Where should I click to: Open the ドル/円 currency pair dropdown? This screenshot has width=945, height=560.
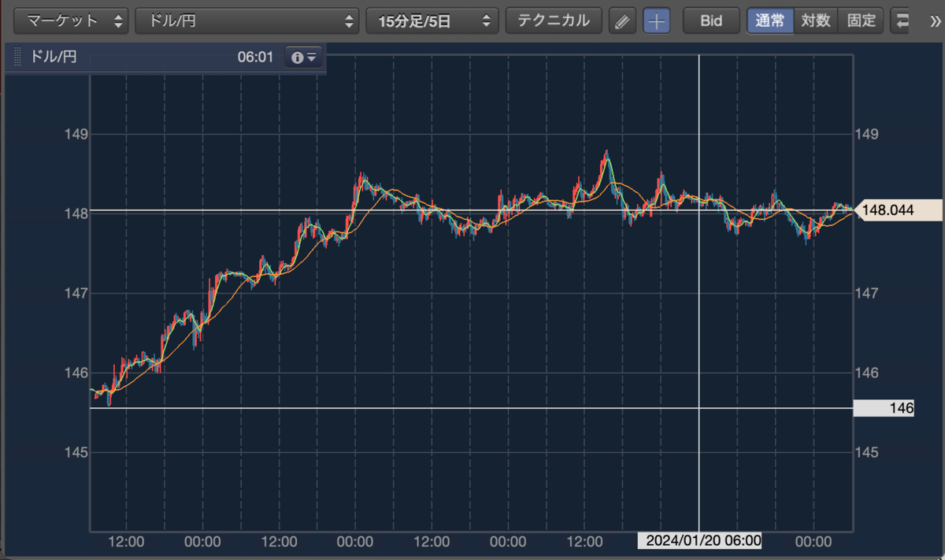(247, 21)
